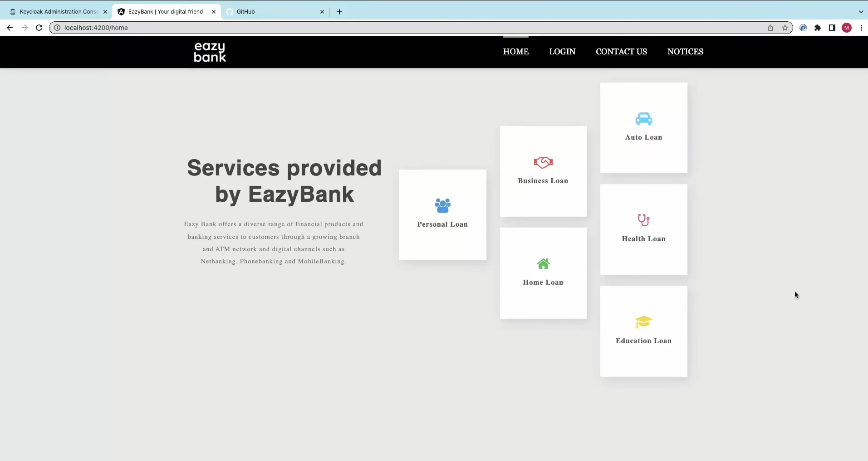Open the browser extensions puzzle icon
The width and height of the screenshot is (868, 461).
(817, 28)
